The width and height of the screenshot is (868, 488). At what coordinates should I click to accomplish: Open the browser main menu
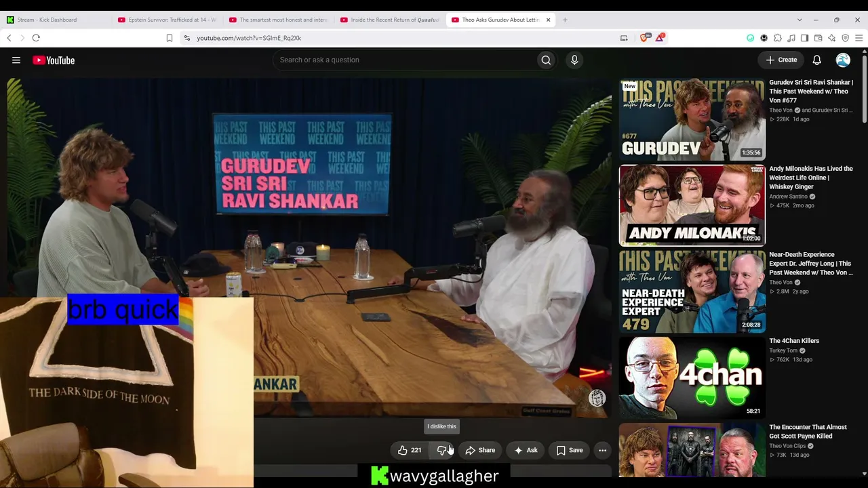pos(859,38)
